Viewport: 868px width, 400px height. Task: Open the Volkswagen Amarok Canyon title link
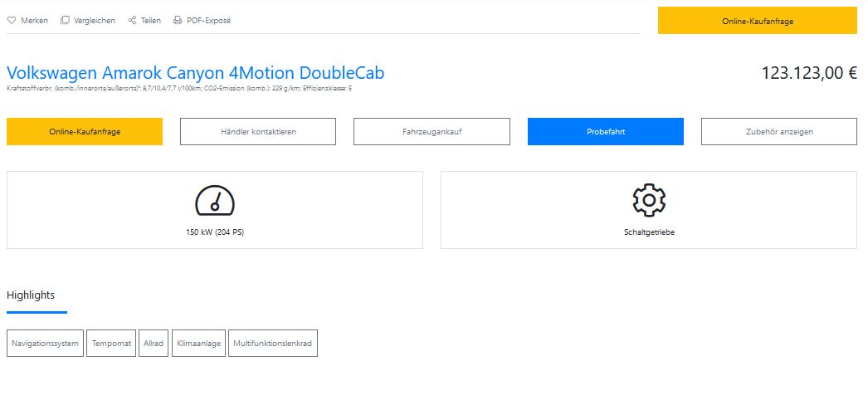pos(195,73)
